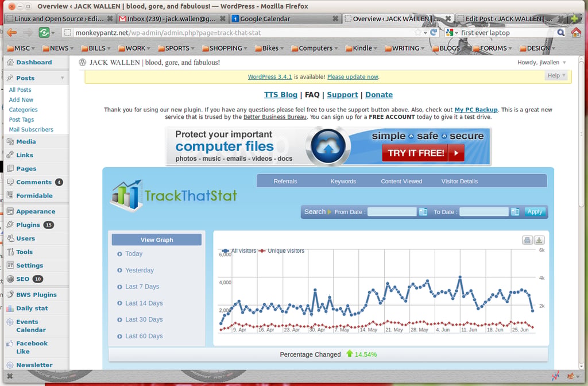Open the Please update now link
The image size is (588, 386).
coord(353,76)
